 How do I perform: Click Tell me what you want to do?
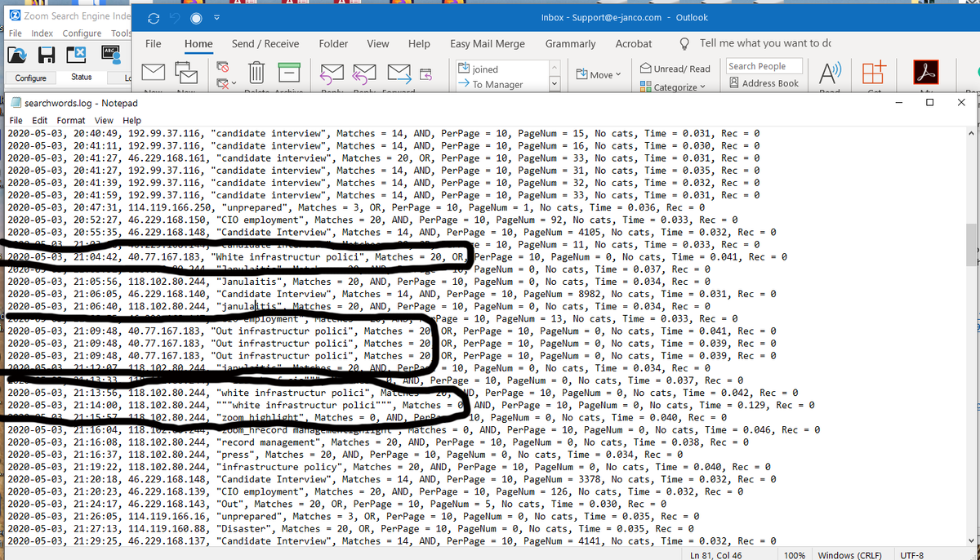765,43
